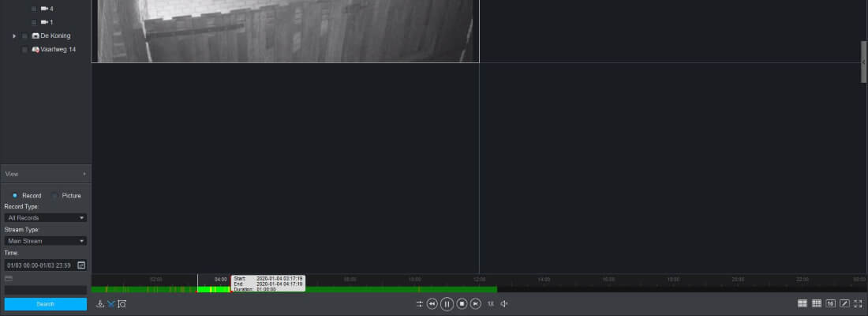Expand the De Koning tree node
This screenshot has height=316, width=868.
[x=14, y=36]
